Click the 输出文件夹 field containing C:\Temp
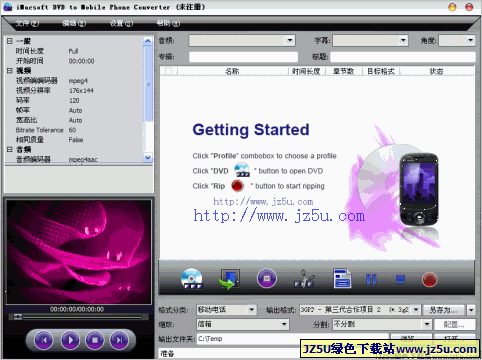Viewport: 482px width, 360px height. (293, 339)
